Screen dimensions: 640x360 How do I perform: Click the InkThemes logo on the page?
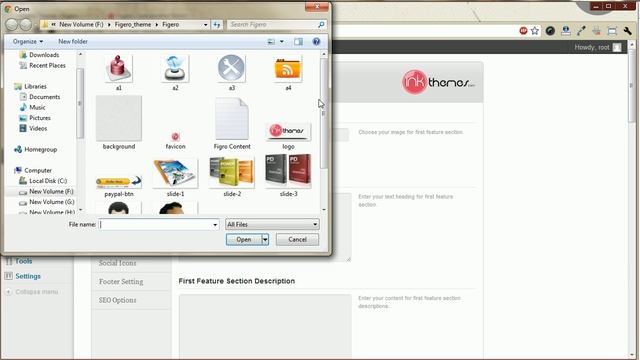coord(438,82)
